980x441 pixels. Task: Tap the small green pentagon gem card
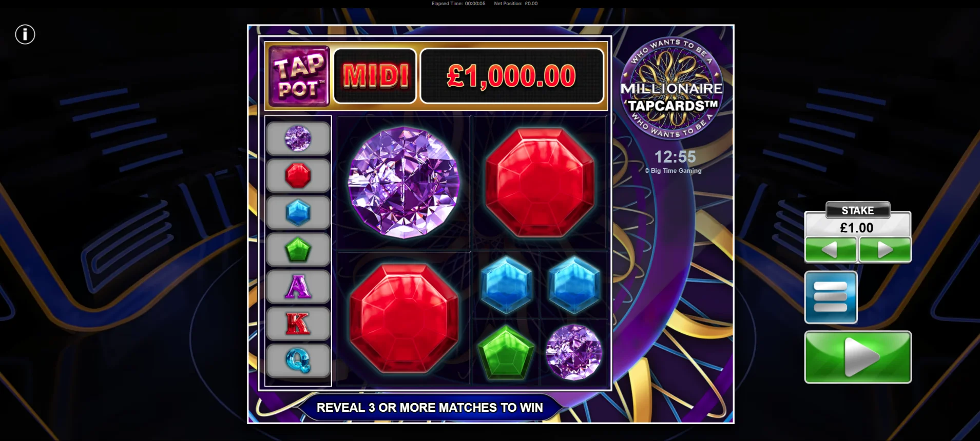tap(506, 352)
